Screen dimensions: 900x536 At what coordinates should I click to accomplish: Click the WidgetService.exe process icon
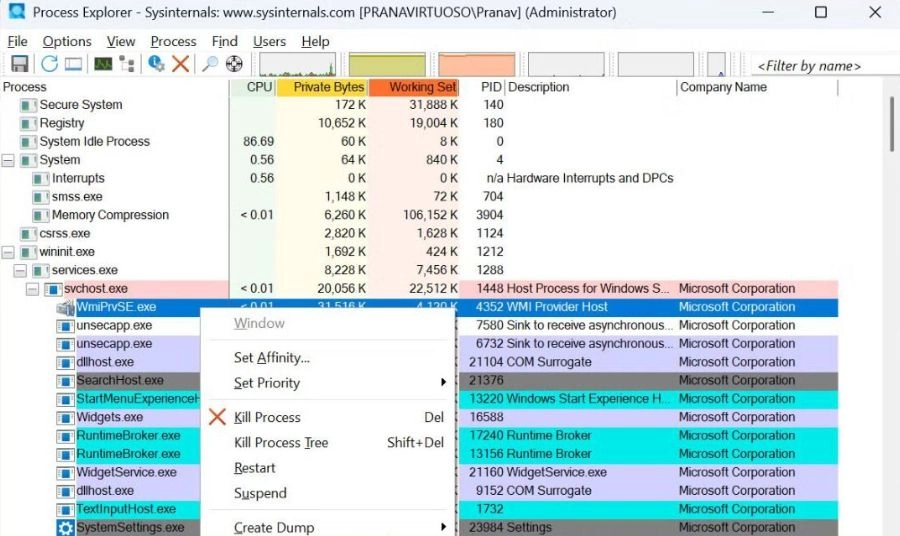click(65, 473)
